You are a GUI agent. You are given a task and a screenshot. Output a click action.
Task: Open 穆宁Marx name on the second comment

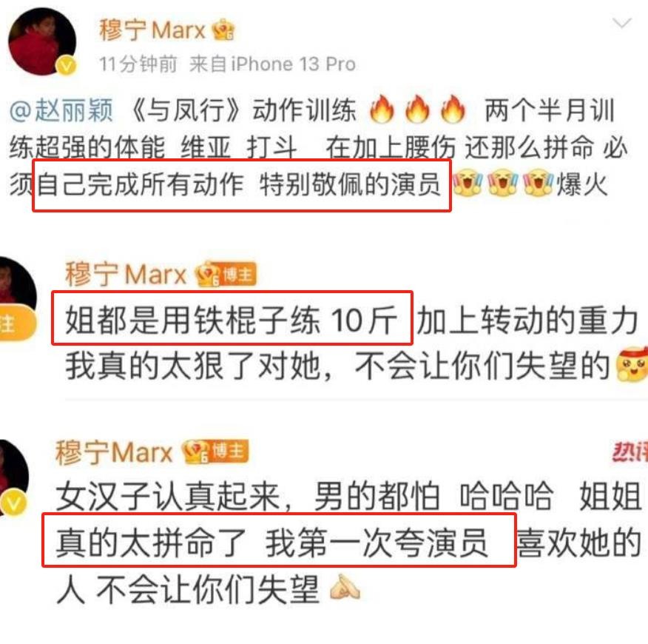pyautogui.click(x=114, y=452)
